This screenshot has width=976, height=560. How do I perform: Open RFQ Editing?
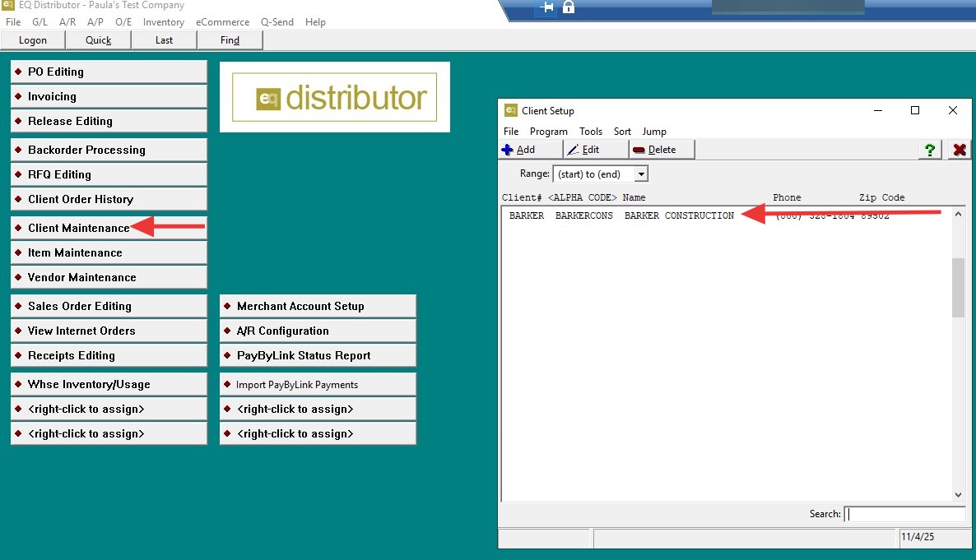pyautogui.click(x=109, y=174)
